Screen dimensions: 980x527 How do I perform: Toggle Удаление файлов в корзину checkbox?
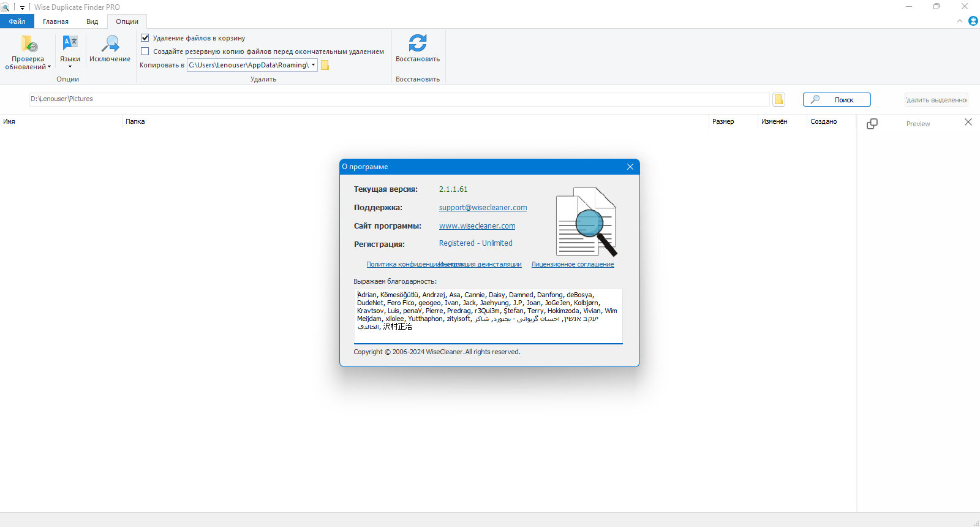pyautogui.click(x=145, y=38)
